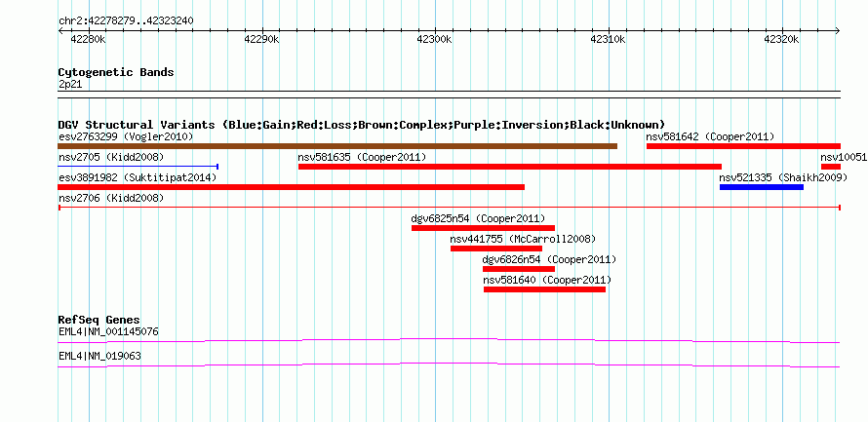Click the red esv3891982 Suktitipat2014 bar
This screenshot has width=868, height=422.
click(x=292, y=187)
